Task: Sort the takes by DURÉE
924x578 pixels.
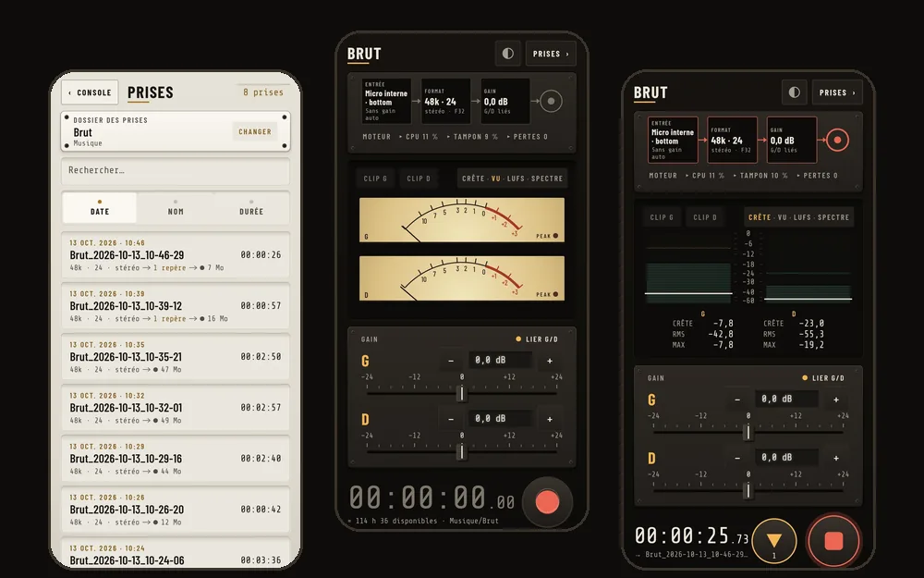Action: pos(251,207)
